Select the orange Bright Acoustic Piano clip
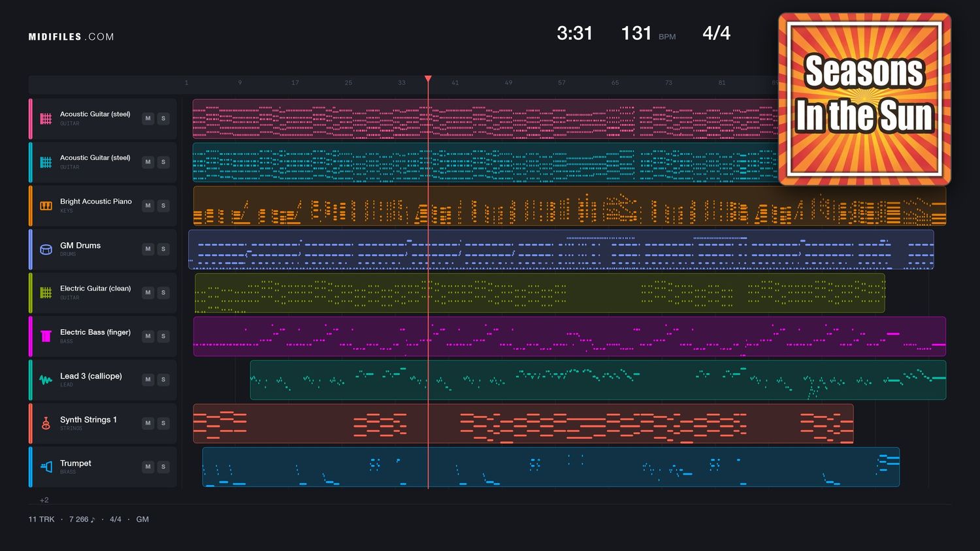Viewport: 980px width, 551px height. (570, 206)
